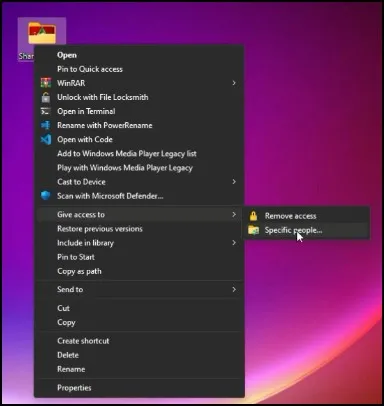The width and height of the screenshot is (384, 406).
Task: Choose Remove access in submenu
Action: [291, 216]
